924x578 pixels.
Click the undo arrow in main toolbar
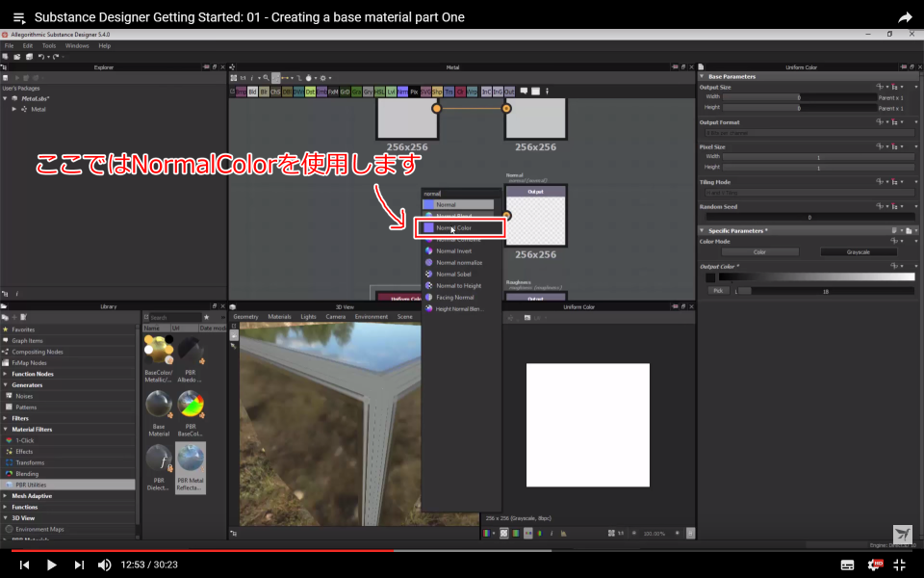41,57
